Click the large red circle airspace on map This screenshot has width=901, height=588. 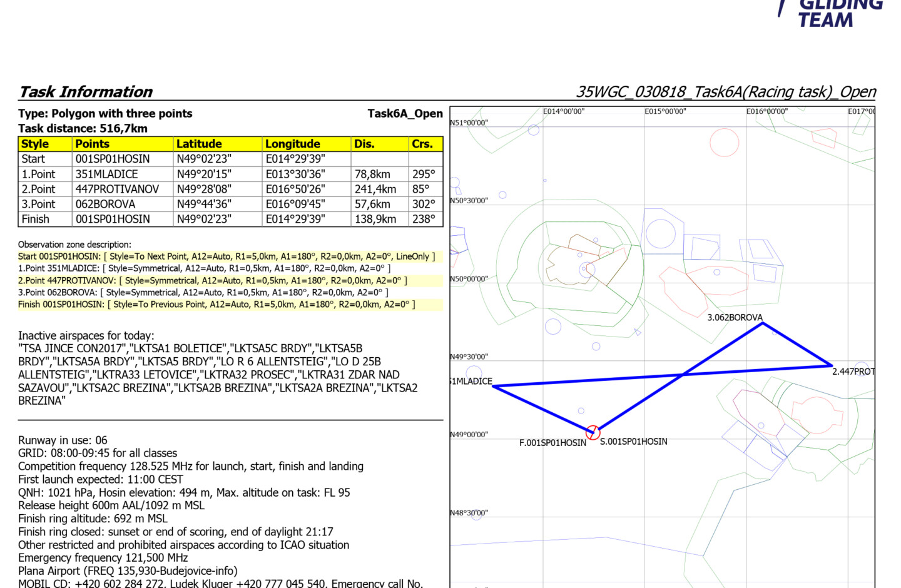725,143
